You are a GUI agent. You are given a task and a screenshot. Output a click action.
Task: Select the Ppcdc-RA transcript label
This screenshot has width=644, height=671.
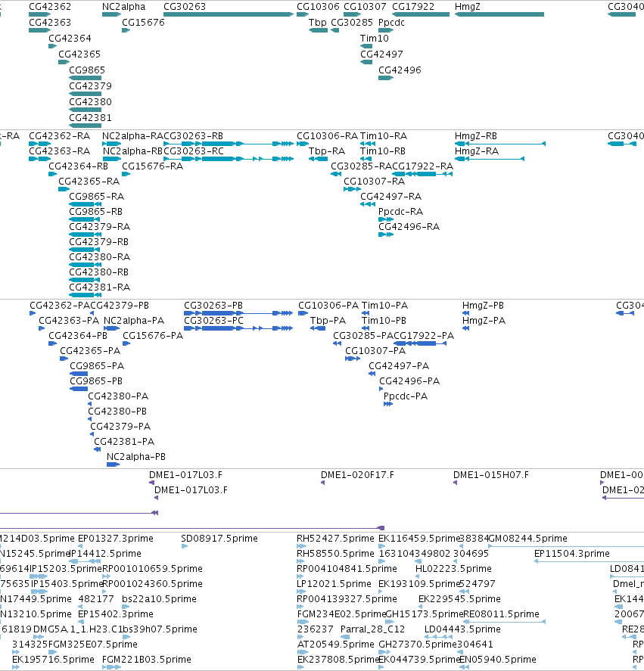pos(401,212)
